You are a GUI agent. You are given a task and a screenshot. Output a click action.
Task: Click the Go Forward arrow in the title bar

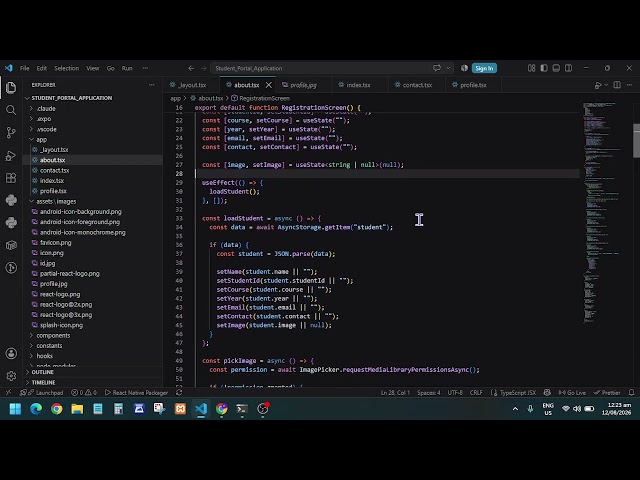[x=204, y=68]
